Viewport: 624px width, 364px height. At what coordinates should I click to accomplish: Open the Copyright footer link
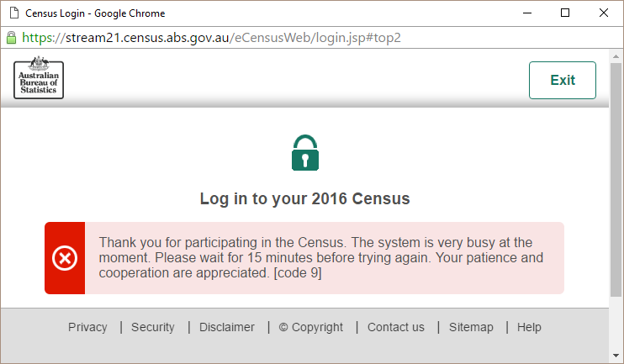pos(311,327)
